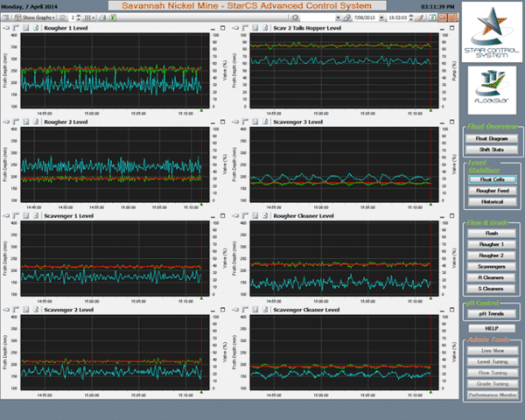Viewport: 525px width, 420px height.
Task: Open Level Tuning in Admin Tools
Action: pos(492,361)
